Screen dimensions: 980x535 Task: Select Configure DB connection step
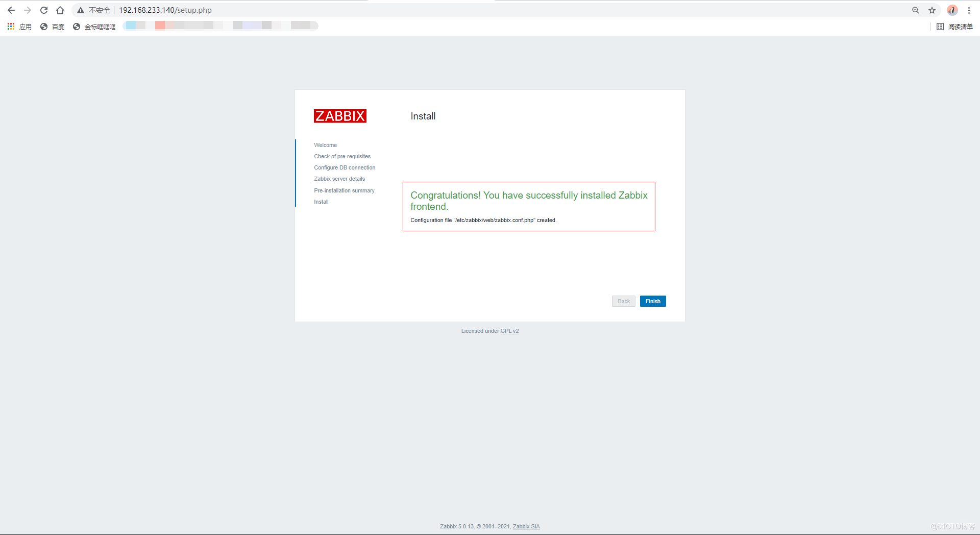coord(345,167)
